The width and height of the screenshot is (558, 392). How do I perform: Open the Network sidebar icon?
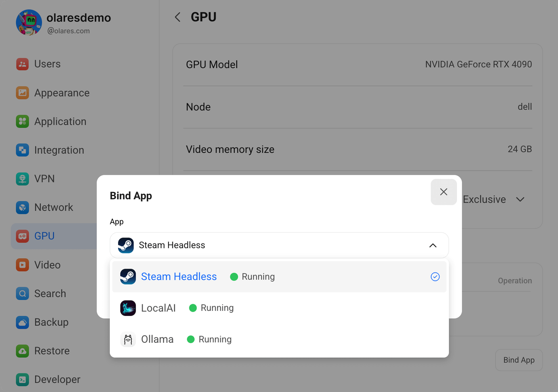pos(22,207)
